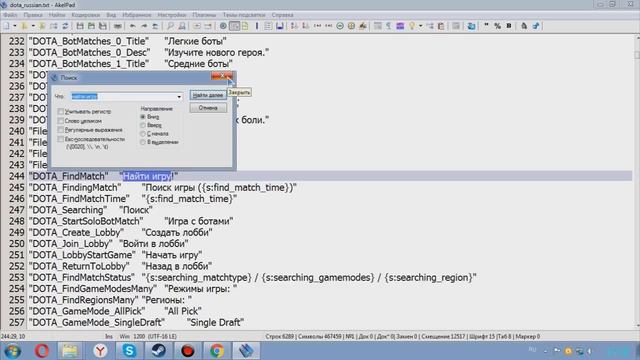This screenshot has width=640, height=360.
Task: Select the 'Вверх' direction radio button
Action: coord(143,125)
